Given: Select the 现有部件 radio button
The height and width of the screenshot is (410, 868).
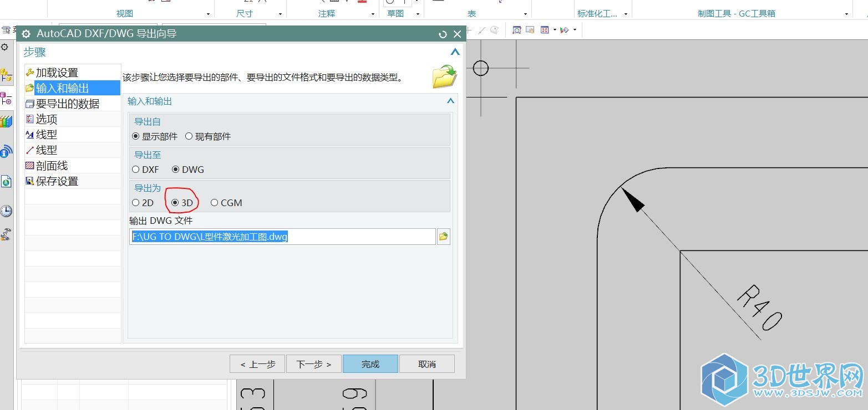Looking at the screenshot, I should (x=189, y=136).
